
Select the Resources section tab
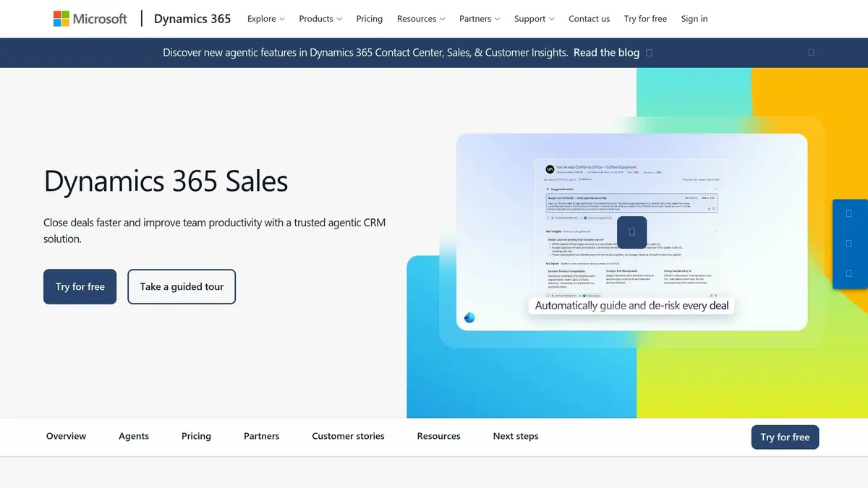(438, 436)
